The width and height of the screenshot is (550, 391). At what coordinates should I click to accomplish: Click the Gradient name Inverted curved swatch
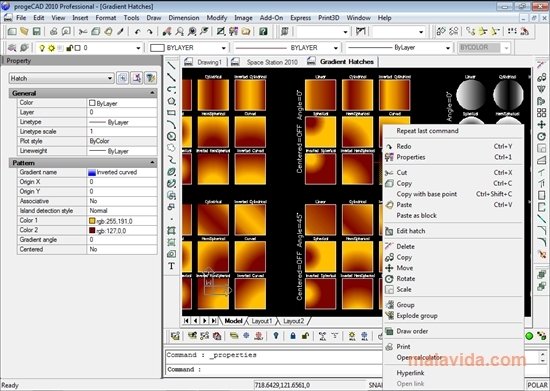[92, 173]
